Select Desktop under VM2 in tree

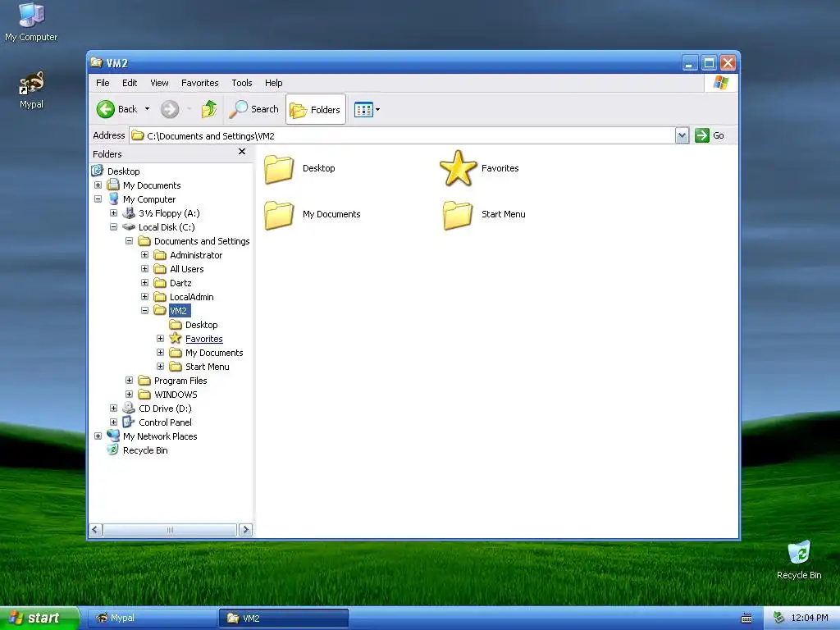click(202, 325)
